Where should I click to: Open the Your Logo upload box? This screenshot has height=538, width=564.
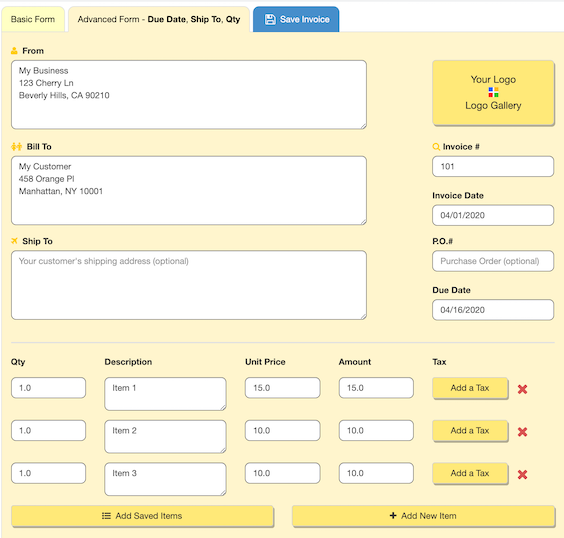click(493, 92)
